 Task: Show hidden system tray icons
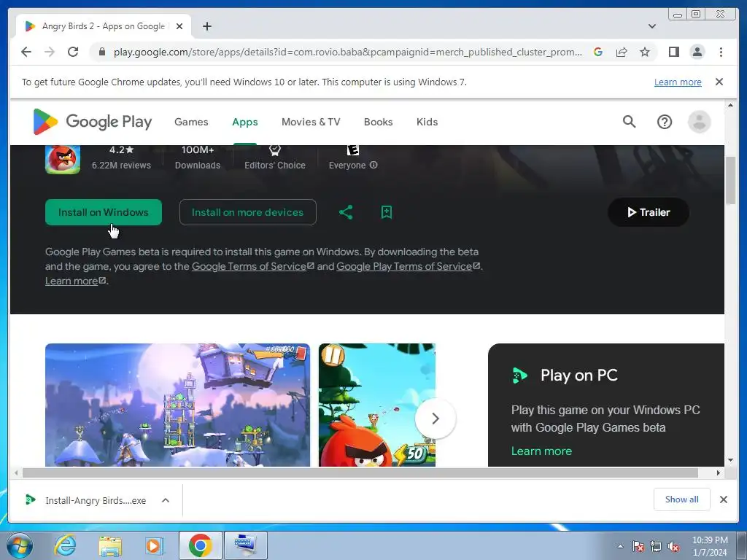(620, 546)
